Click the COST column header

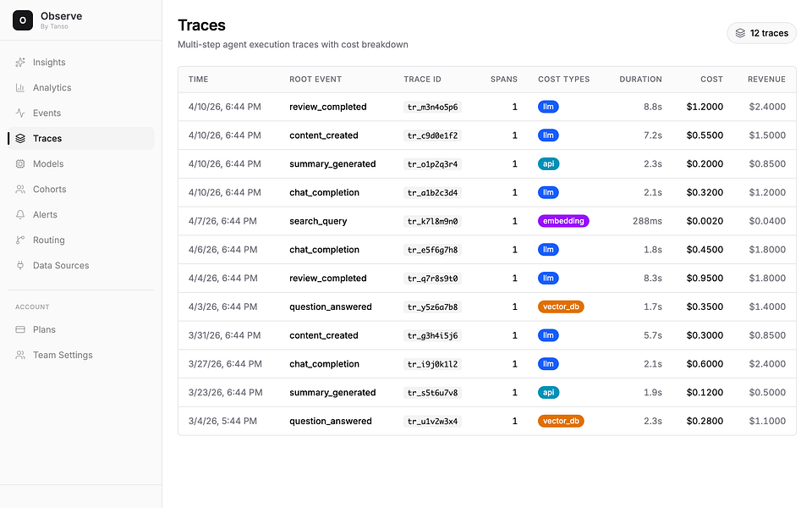(711, 80)
